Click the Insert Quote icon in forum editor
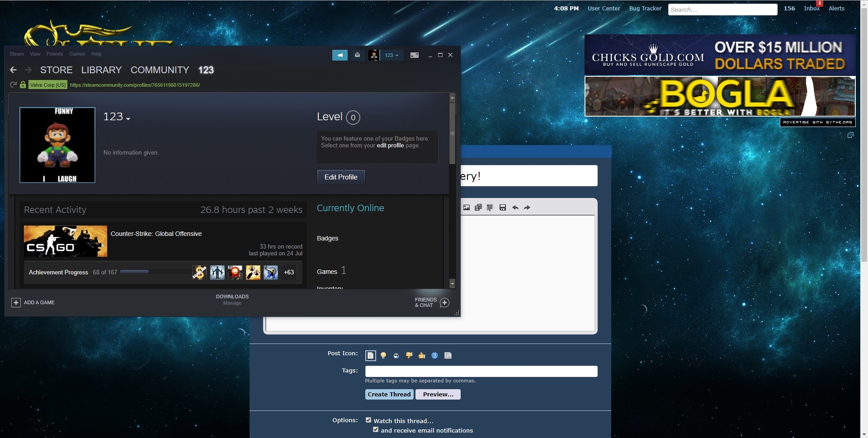The height and width of the screenshot is (438, 868). click(x=490, y=207)
